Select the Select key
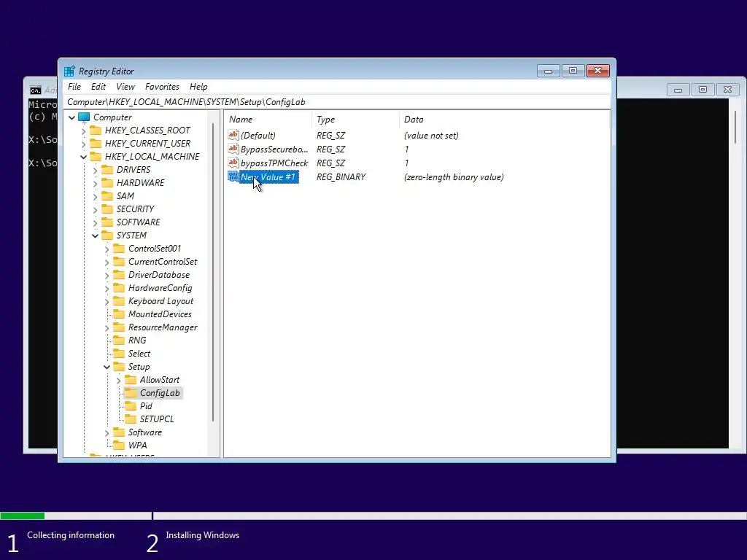The image size is (747, 560). point(139,354)
